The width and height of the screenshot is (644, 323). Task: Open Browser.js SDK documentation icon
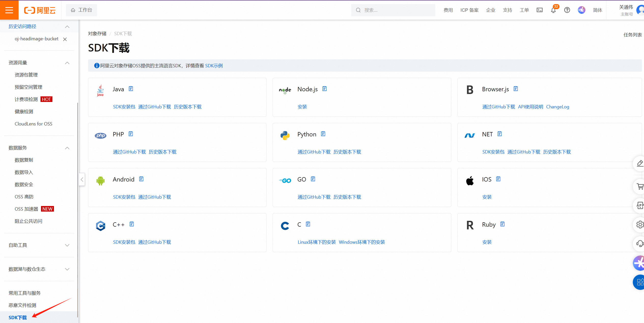pos(516,89)
